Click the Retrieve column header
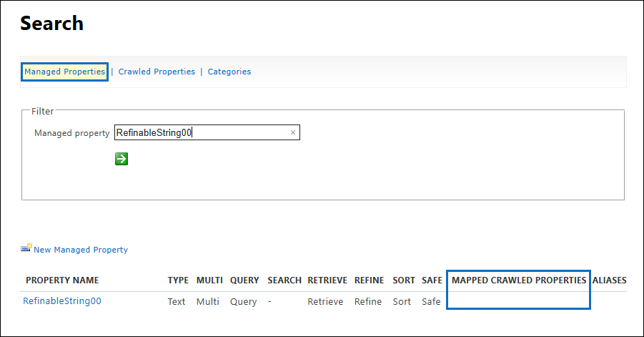Screen dimensions: 644x337 (327, 280)
